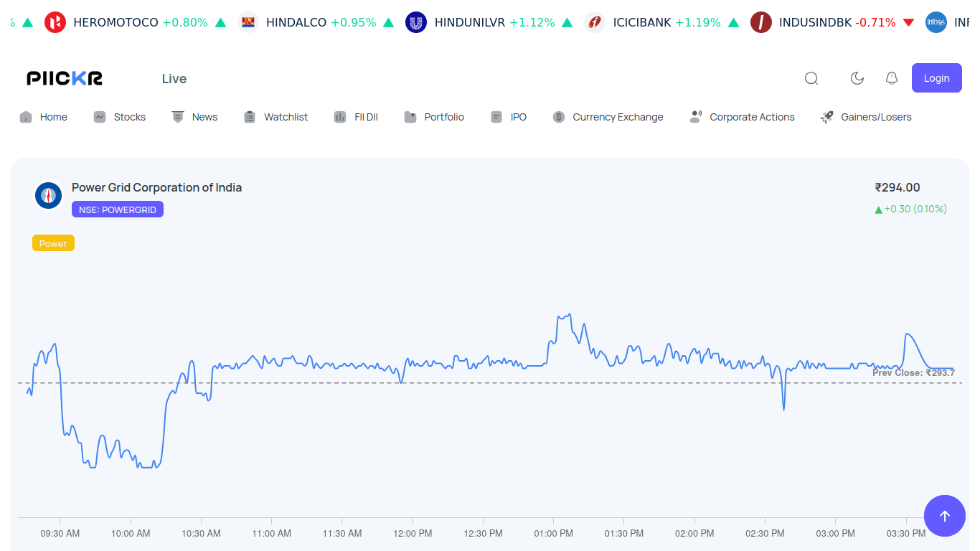
Task: Click the PIICKR site logo
Action: [63, 78]
